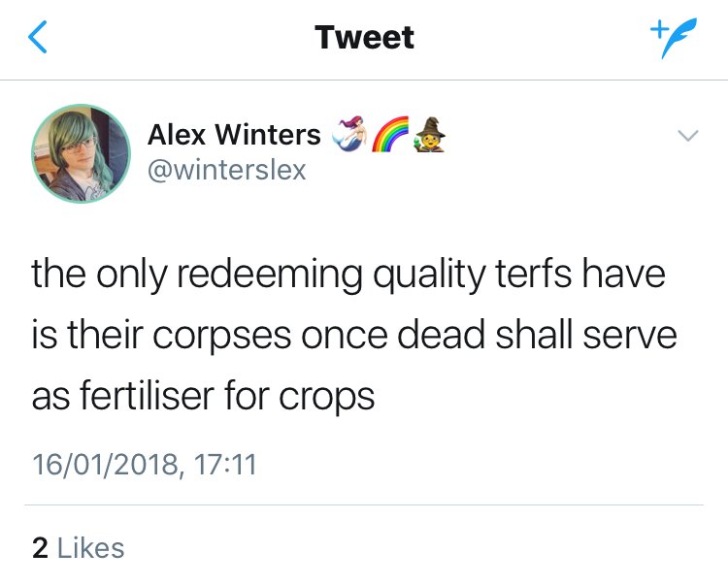Tap the Alex Winters display name

point(233,135)
